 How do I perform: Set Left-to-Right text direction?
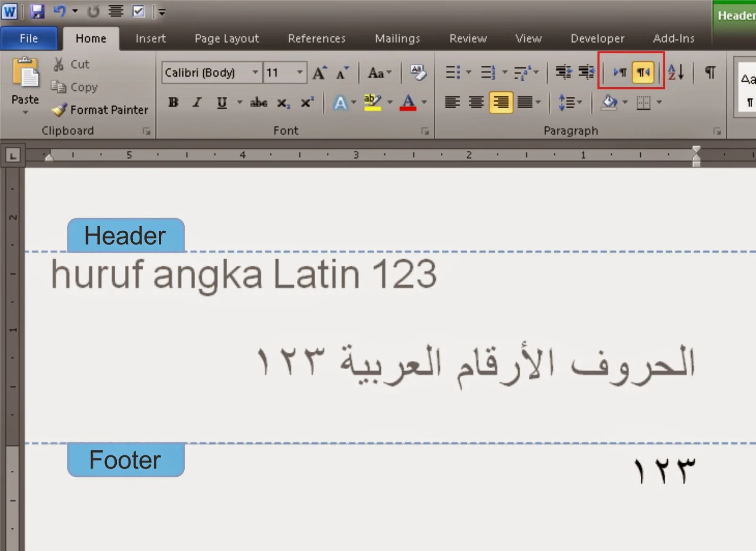pyautogui.click(x=620, y=72)
